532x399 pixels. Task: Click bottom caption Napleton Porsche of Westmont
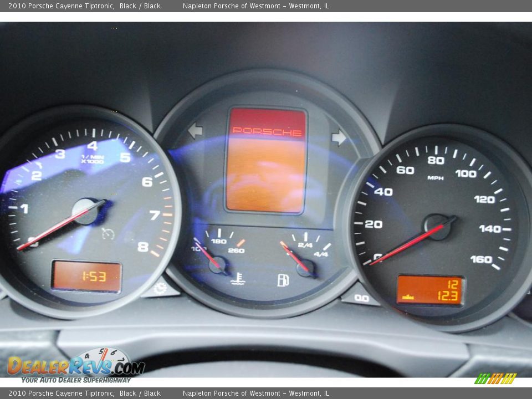(232, 393)
